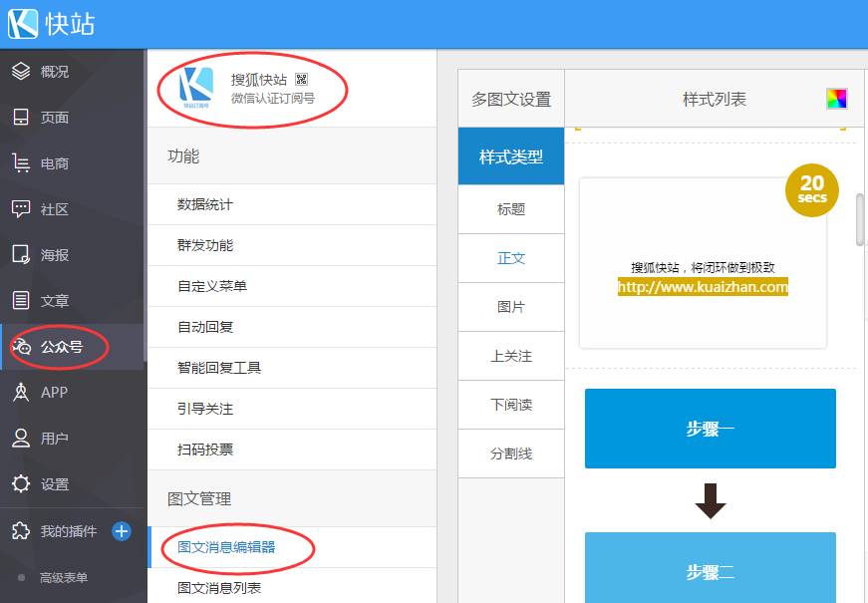
Task: Select the 标题 title tab
Action: coord(510,207)
